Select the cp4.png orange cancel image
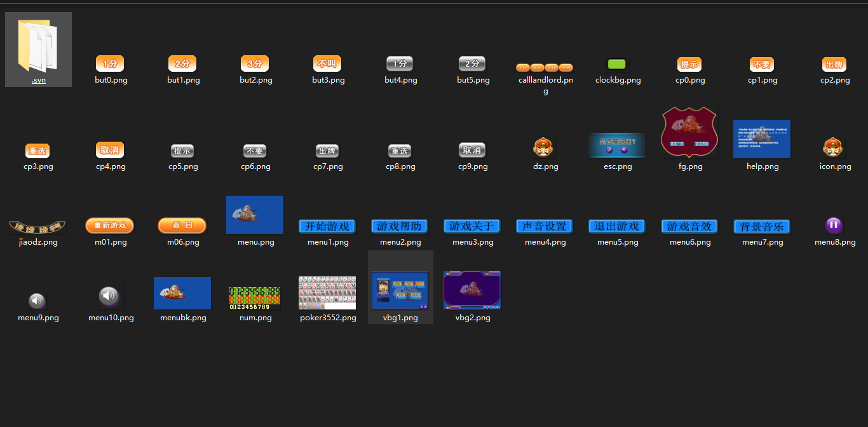This screenshot has width=868, height=427. point(110,150)
